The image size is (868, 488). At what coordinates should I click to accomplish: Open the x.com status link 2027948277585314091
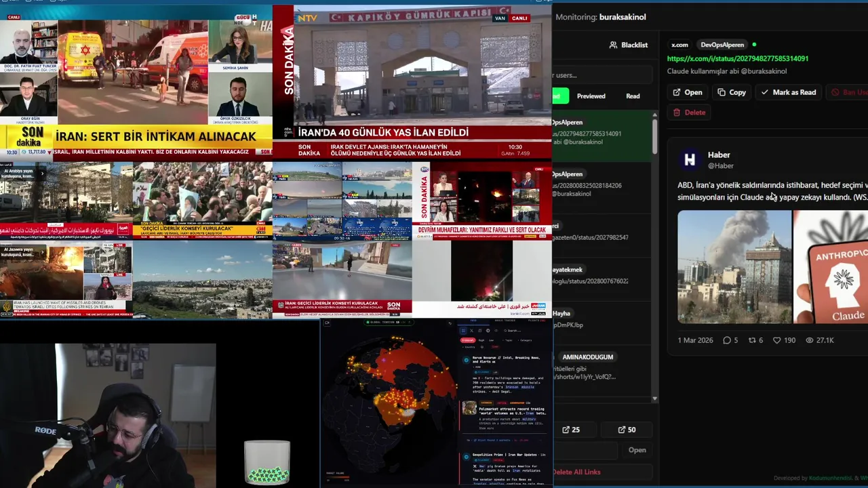click(x=738, y=58)
